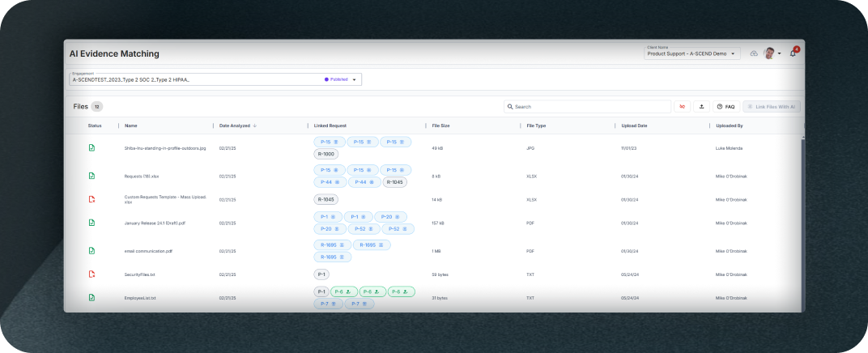Viewport: 868px width, 353px height.
Task: Click uploader name Luke Molenda
Action: pyautogui.click(x=730, y=148)
